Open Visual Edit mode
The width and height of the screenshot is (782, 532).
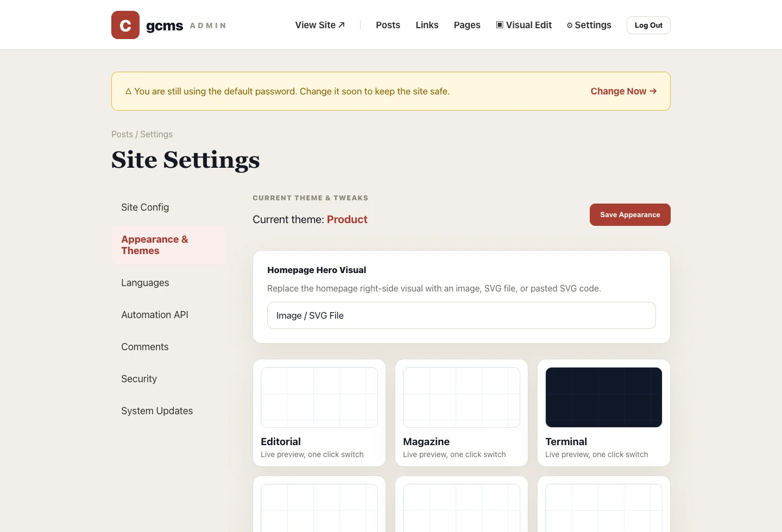tap(524, 25)
